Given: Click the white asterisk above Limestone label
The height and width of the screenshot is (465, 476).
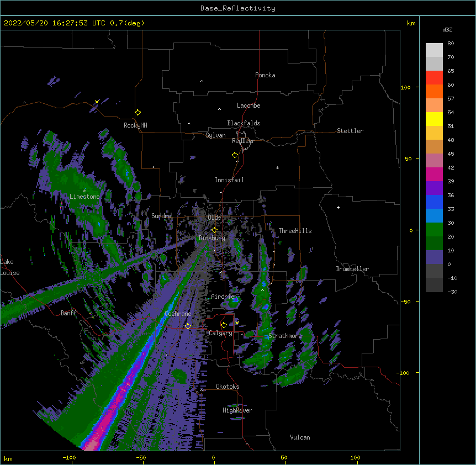Looking at the screenshot, I should click(x=84, y=191).
